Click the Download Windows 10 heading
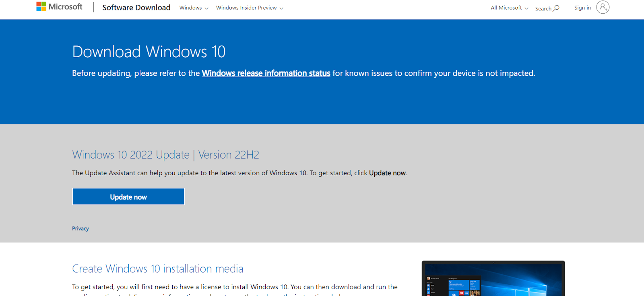Image resolution: width=644 pixels, height=296 pixels. point(149,52)
